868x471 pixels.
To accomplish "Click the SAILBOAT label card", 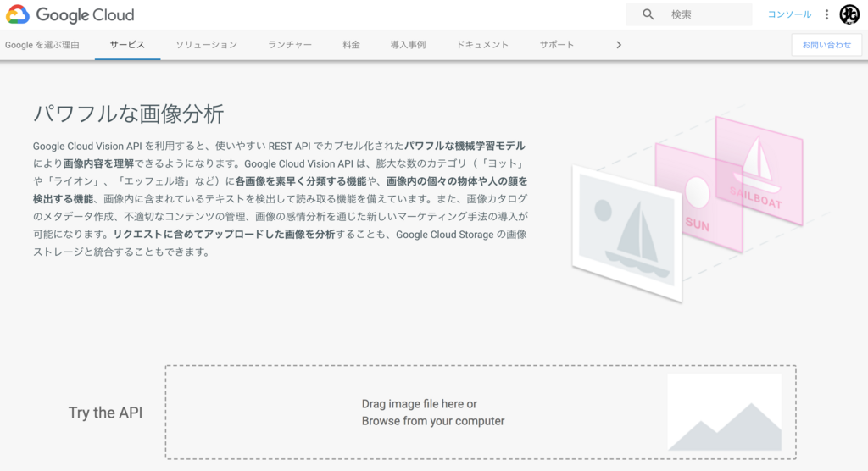I will (x=759, y=170).
